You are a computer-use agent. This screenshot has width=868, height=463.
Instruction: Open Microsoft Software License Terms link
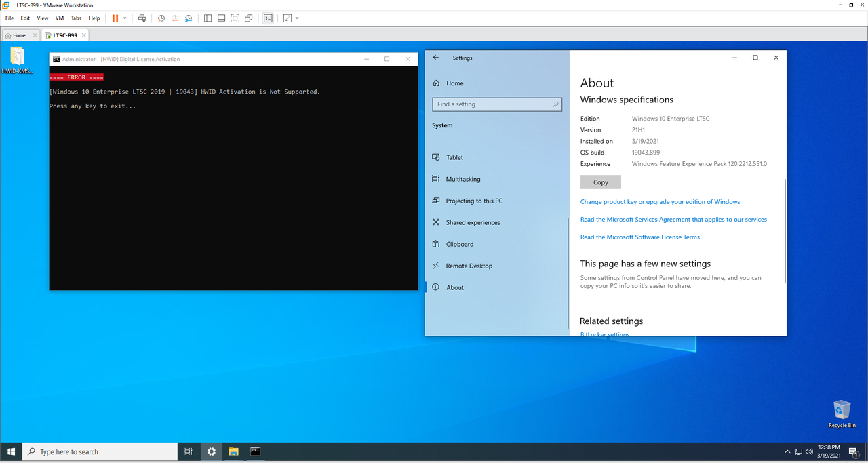(640, 237)
